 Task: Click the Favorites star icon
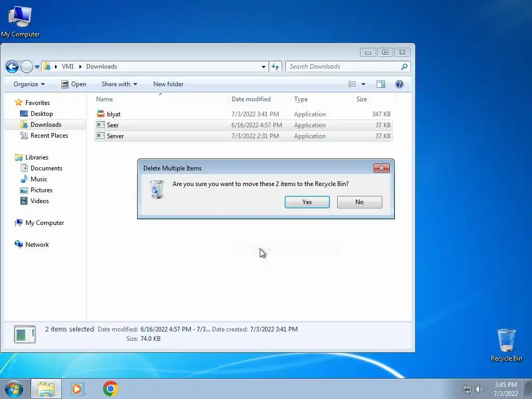(19, 102)
